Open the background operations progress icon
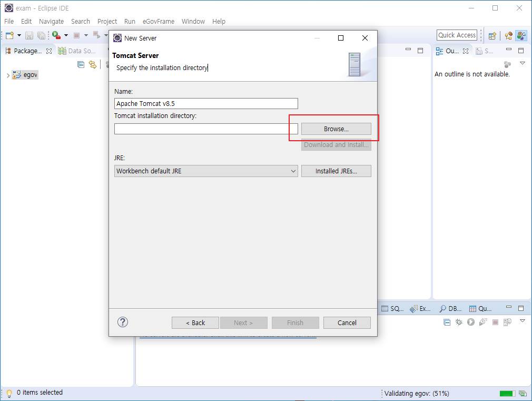The width and height of the screenshot is (532, 401). point(523,394)
